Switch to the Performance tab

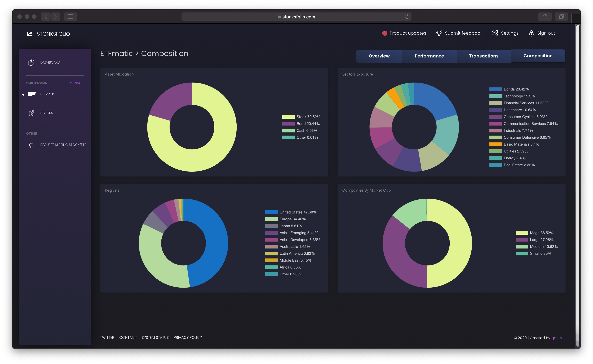click(x=429, y=56)
